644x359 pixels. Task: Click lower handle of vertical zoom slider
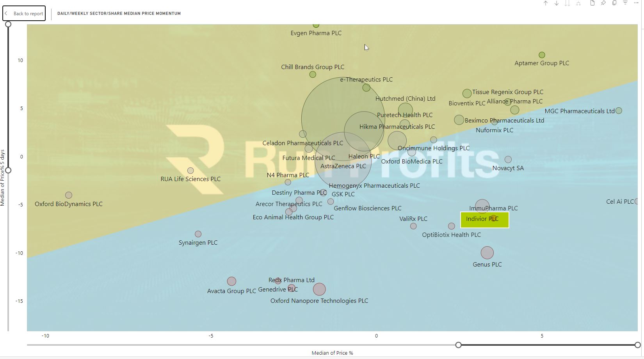coord(8,170)
